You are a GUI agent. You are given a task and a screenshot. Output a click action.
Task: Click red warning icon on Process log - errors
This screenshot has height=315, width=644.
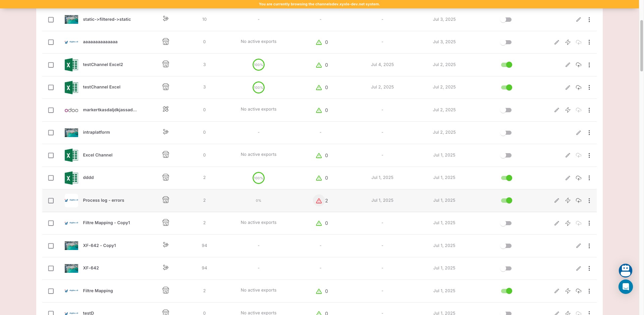(x=319, y=201)
